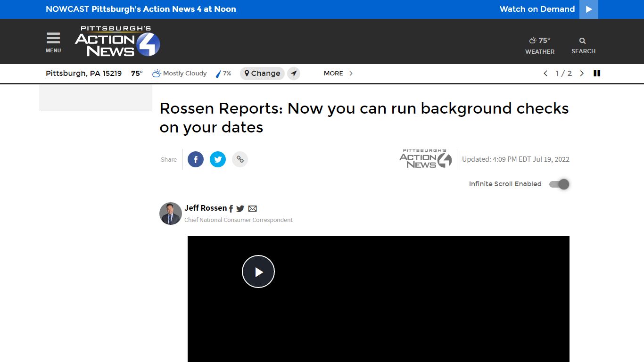Click the Mostly Cloudy weather icon

157,74
